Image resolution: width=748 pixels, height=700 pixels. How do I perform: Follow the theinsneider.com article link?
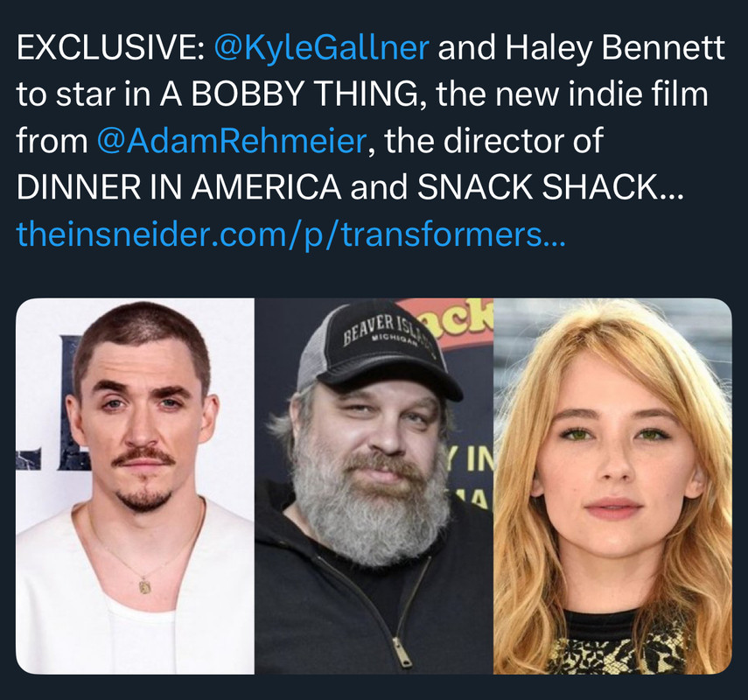pos(290,234)
